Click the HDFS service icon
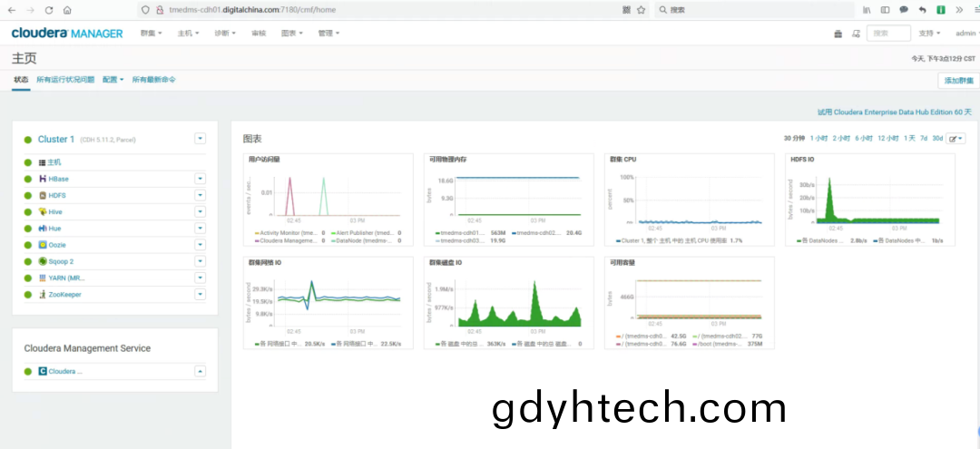The image size is (980, 449). coord(43,195)
